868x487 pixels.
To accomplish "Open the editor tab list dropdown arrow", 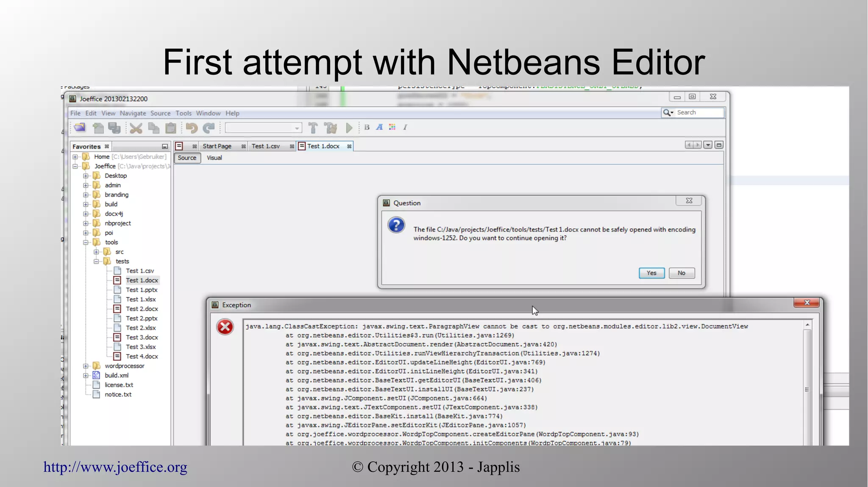I will click(x=708, y=145).
